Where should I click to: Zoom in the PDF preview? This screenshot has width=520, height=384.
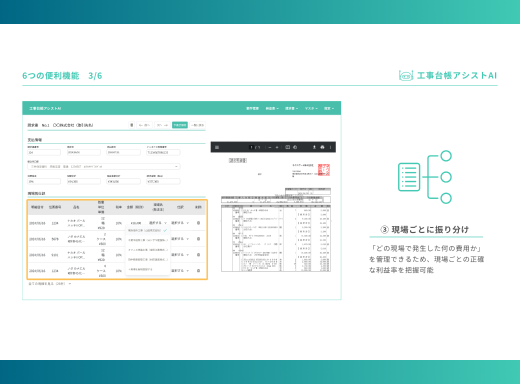pyautogui.click(x=277, y=147)
